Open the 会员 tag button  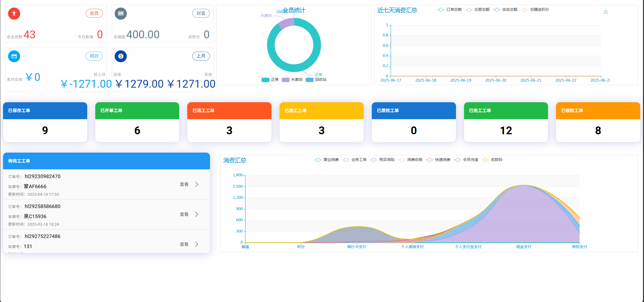point(94,13)
